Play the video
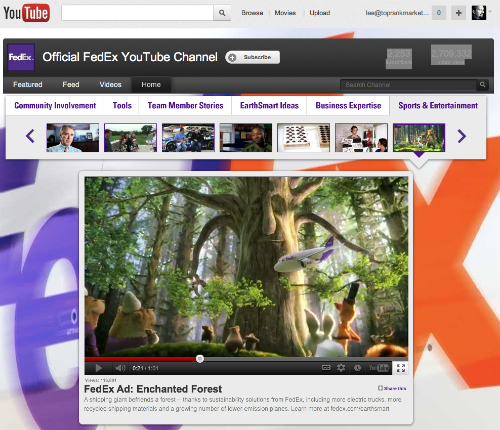The width and height of the screenshot is (500, 430). (x=98, y=368)
